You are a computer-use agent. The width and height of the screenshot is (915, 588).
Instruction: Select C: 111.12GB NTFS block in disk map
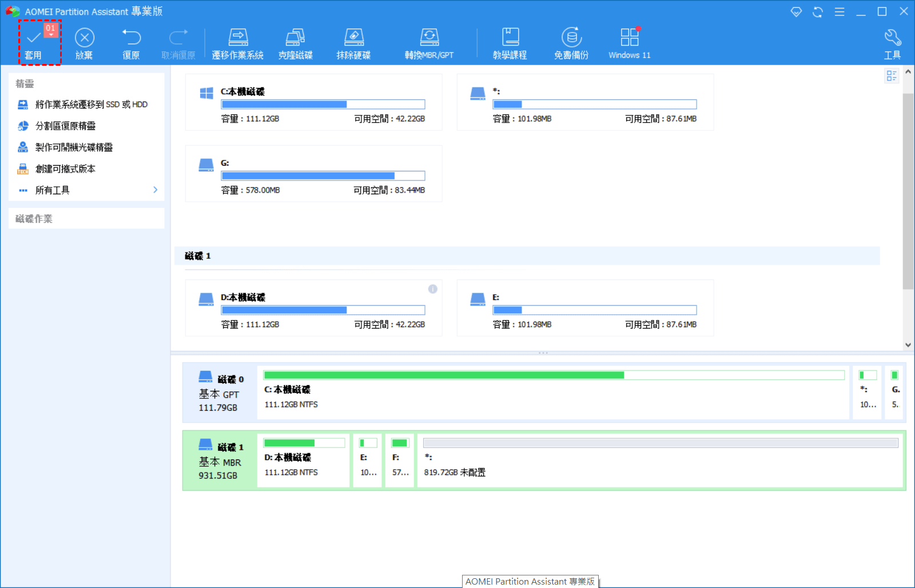[x=554, y=393]
